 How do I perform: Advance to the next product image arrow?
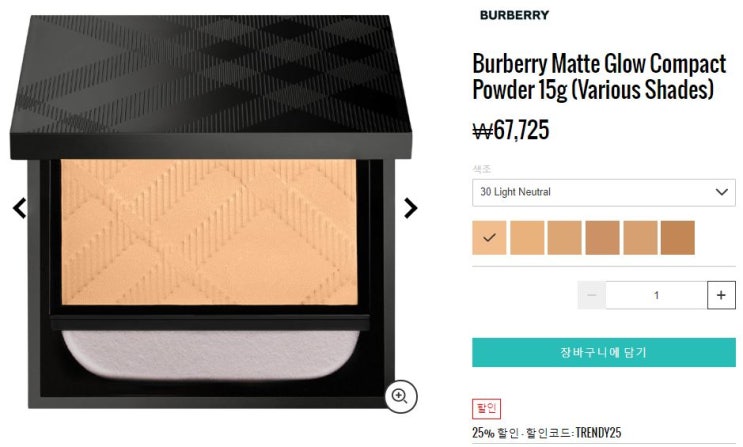410,208
